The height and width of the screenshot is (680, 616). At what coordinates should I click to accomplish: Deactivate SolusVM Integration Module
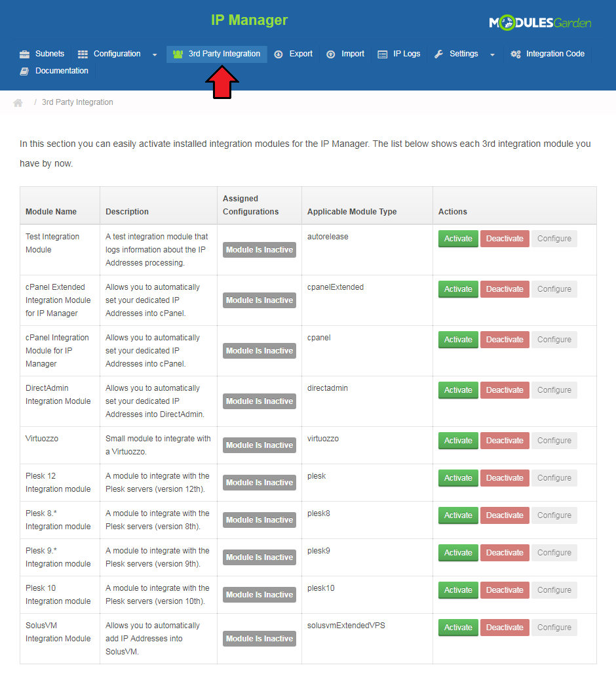(x=505, y=628)
